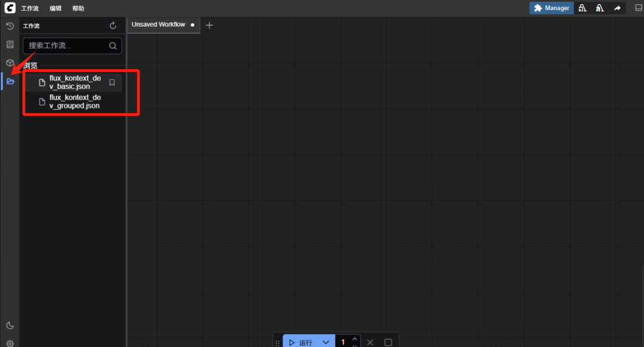Open the node library sidebar icon
Screen dimensions: 644x347
[x=10, y=44]
